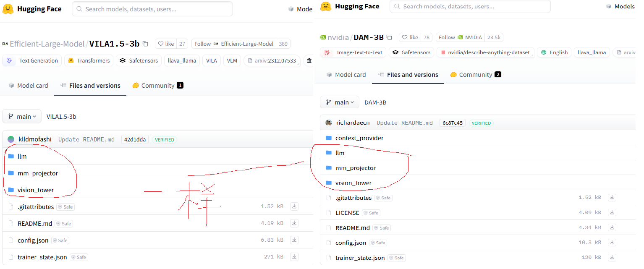Screen dimensions: 644x269
Task: Focus the search box on the DAM-3B page
Action: [470, 6]
